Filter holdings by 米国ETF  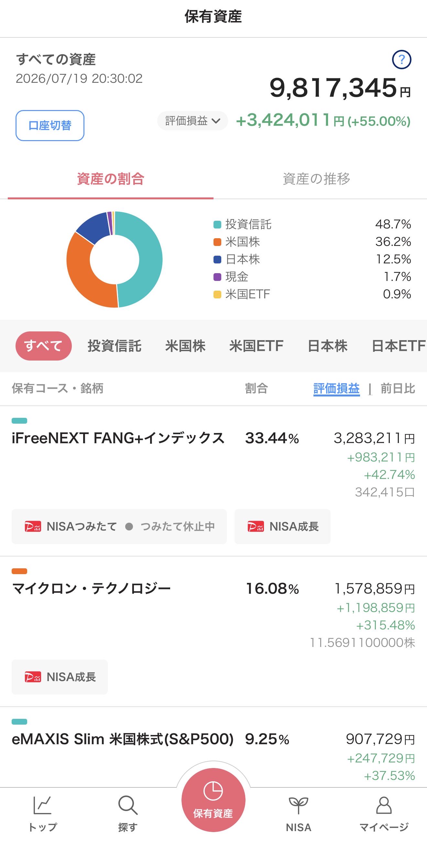(256, 346)
